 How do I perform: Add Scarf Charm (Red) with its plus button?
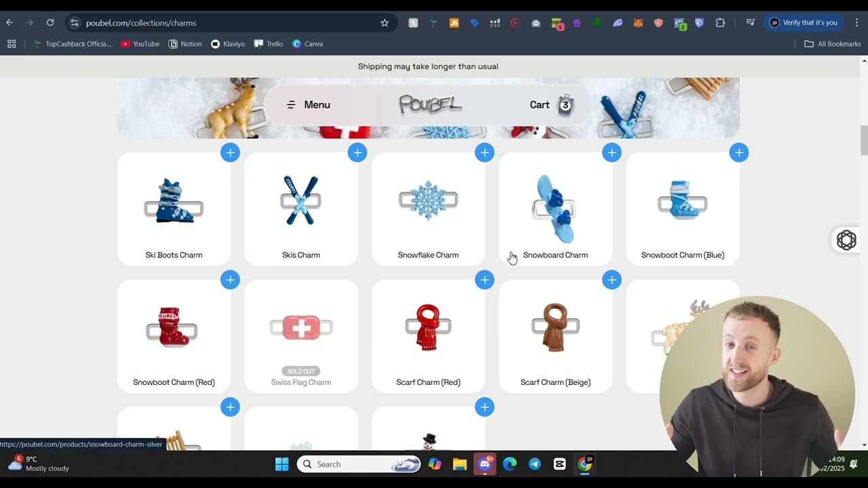point(484,280)
